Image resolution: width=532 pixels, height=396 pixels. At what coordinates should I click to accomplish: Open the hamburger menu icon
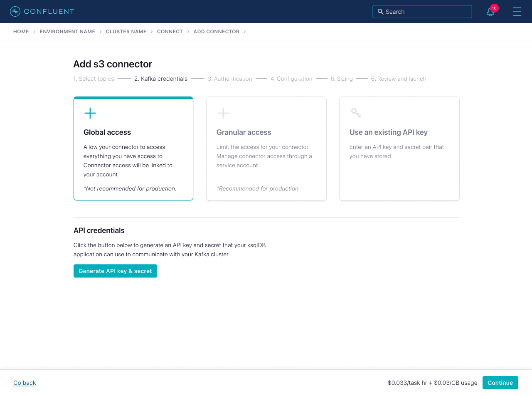[x=517, y=12]
